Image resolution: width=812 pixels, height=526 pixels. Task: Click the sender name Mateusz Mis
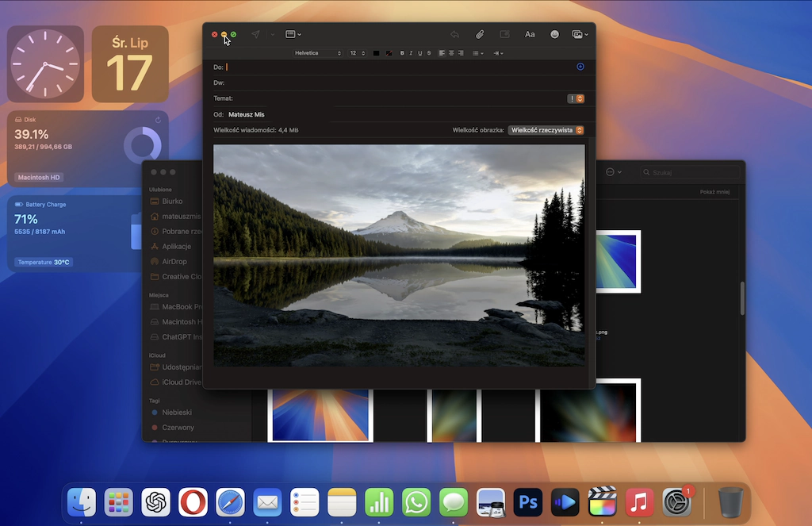tap(247, 114)
